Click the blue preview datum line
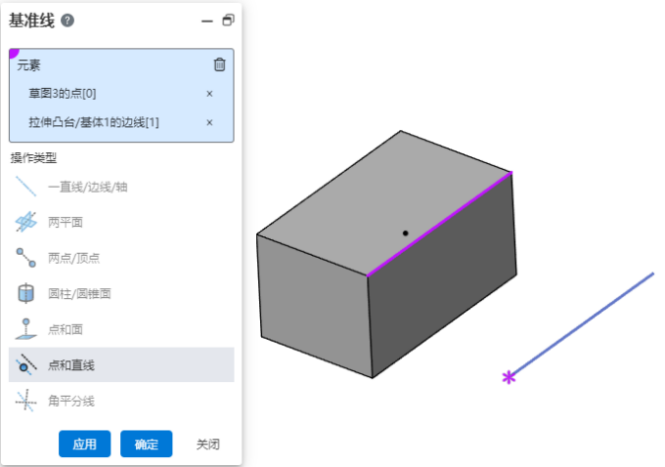This screenshot has height=467, width=665. pyautogui.click(x=583, y=323)
